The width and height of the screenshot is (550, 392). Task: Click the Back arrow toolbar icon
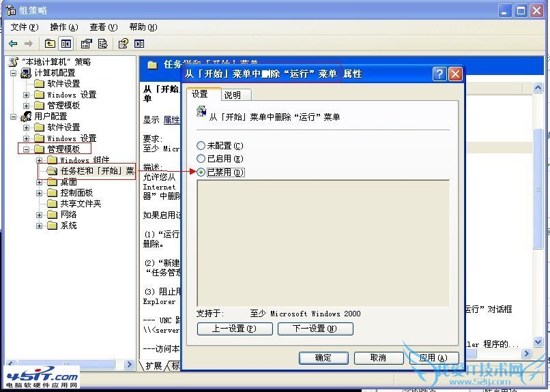coord(14,44)
